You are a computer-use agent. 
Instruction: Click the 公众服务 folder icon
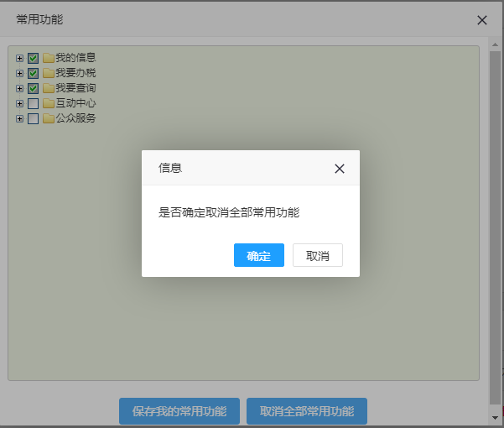48,118
